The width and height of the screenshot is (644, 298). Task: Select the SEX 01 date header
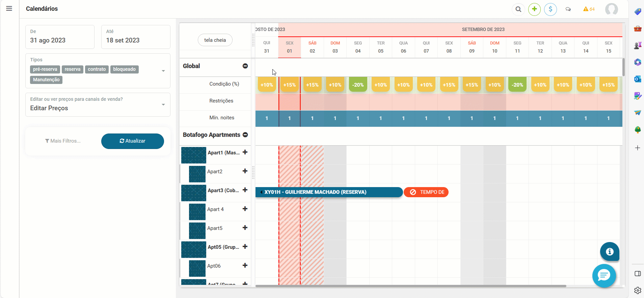pos(290,47)
